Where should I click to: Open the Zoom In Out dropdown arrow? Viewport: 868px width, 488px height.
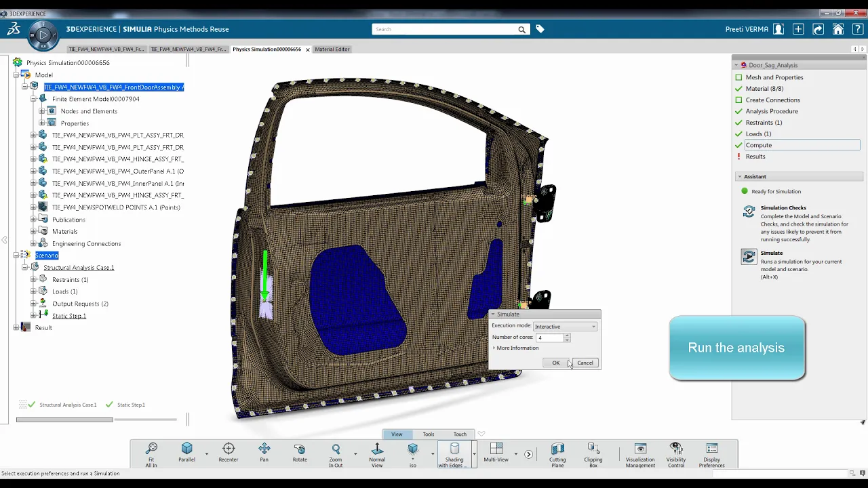click(355, 454)
